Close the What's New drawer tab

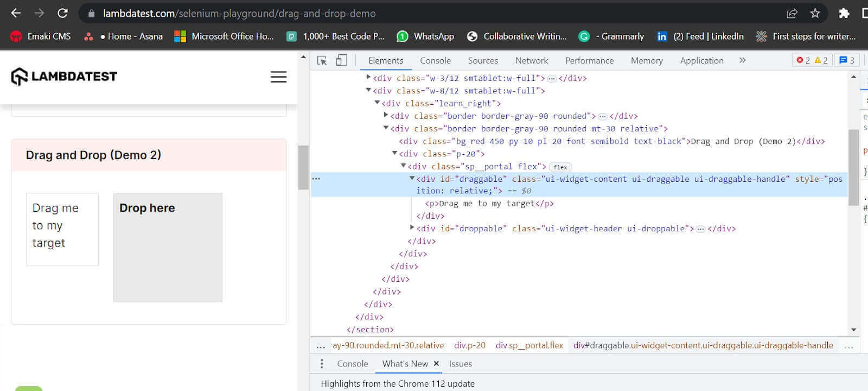pos(436,363)
